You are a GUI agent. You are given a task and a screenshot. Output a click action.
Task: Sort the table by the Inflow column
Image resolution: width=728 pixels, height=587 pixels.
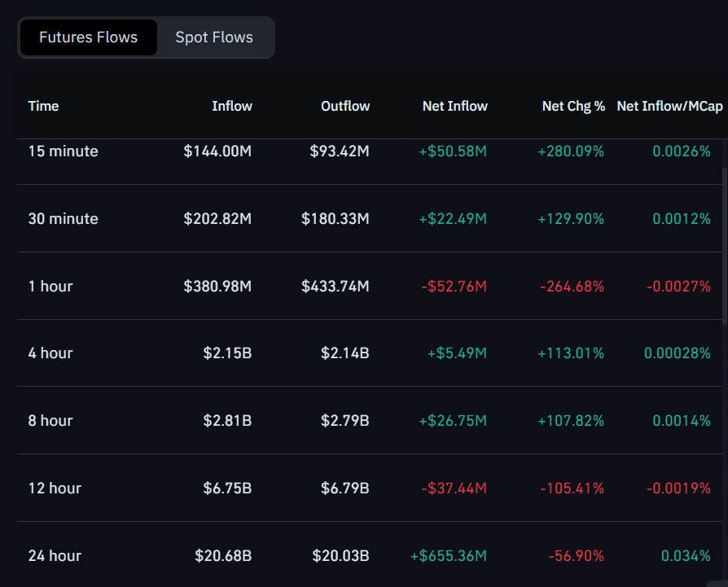point(232,106)
